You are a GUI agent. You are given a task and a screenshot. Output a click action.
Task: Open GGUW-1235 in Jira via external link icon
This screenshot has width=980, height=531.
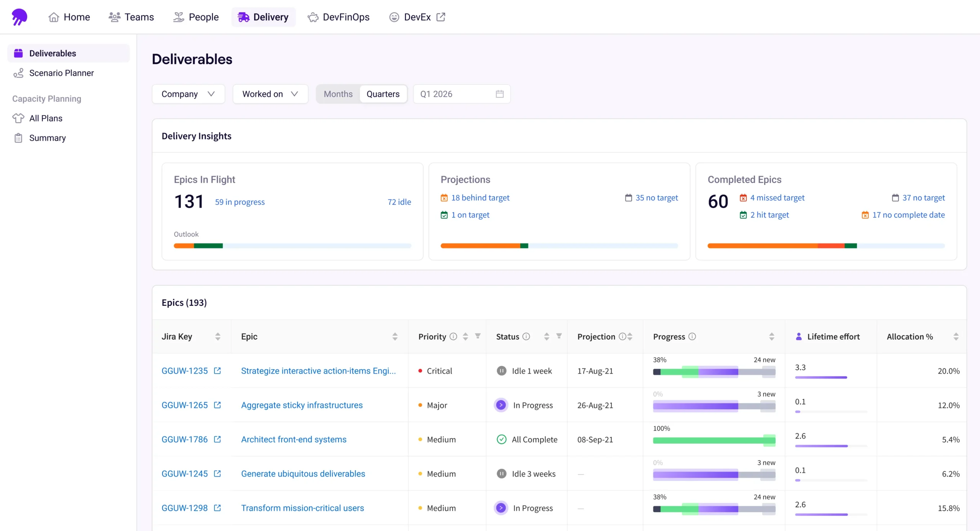(217, 371)
